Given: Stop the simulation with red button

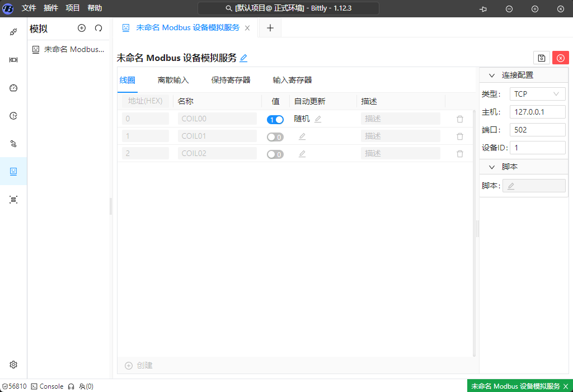Looking at the screenshot, I should (560, 58).
